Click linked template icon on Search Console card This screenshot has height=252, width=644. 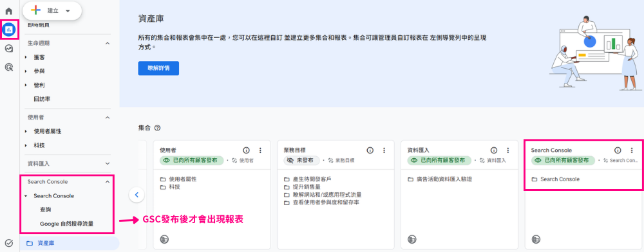pos(606,161)
